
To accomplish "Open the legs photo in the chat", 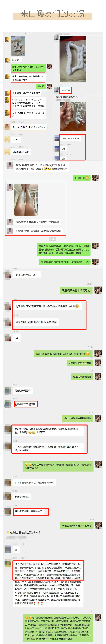I will pyautogui.click(x=26, y=199).
